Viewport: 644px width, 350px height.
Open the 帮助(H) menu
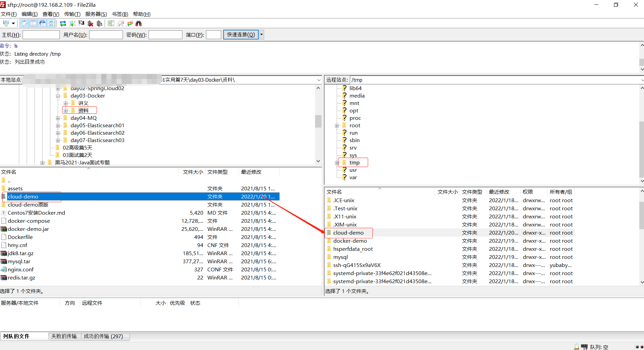(142, 14)
